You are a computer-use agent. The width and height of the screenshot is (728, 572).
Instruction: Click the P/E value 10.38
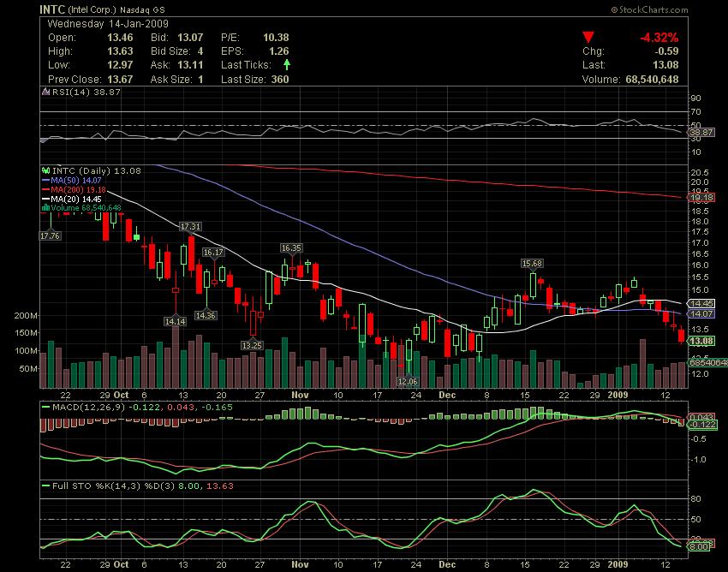(276, 38)
